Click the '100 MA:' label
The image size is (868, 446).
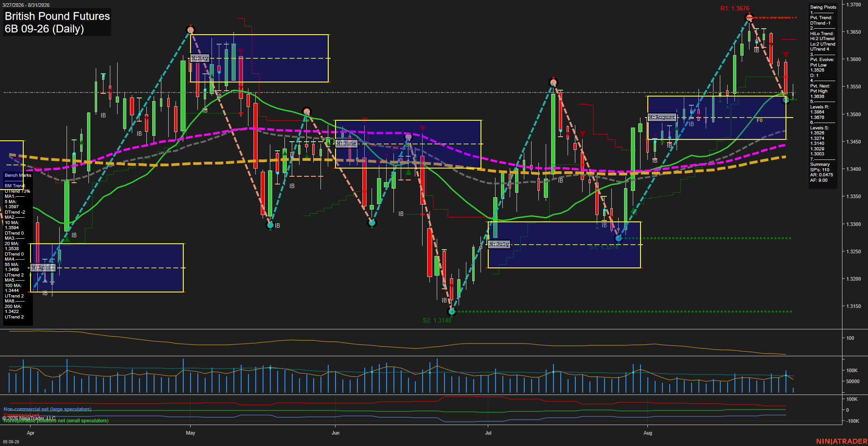[13, 286]
